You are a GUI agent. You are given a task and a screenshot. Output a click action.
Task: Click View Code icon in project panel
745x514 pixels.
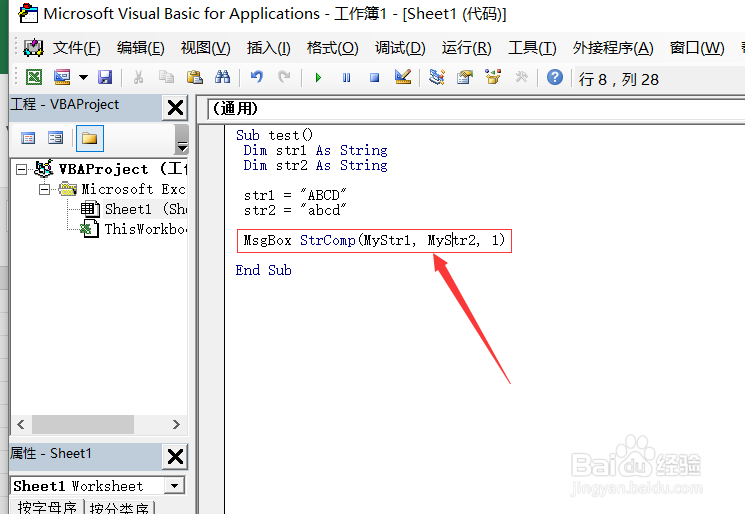(28, 138)
